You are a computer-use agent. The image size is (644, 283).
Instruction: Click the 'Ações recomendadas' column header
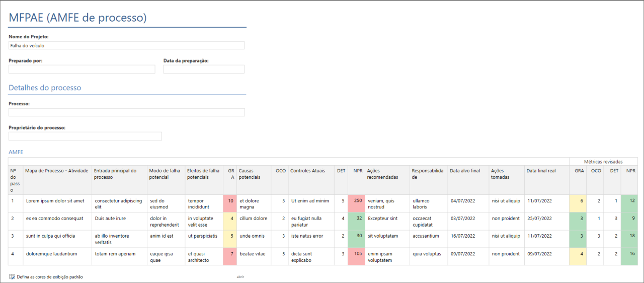(382, 174)
